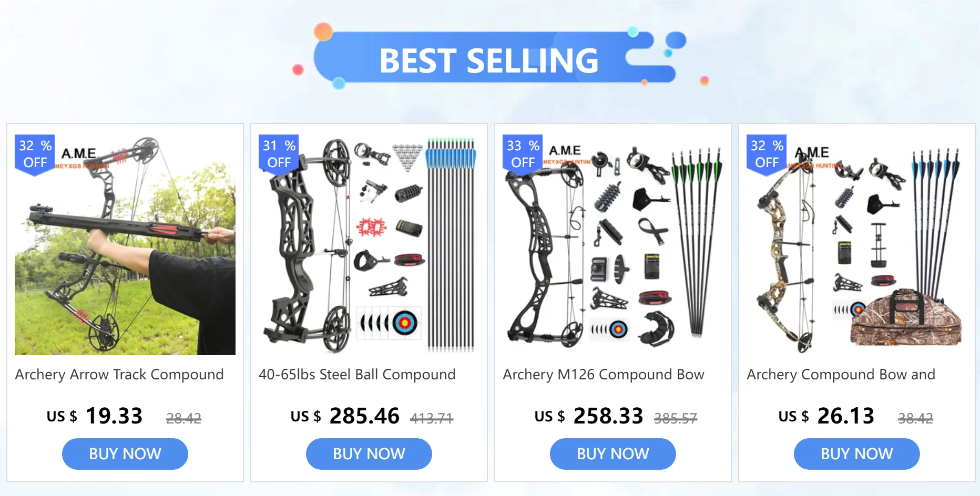980x496 pixels.
Task: Click the 32% OFF badge on camo bow
Action: (767, 154)
